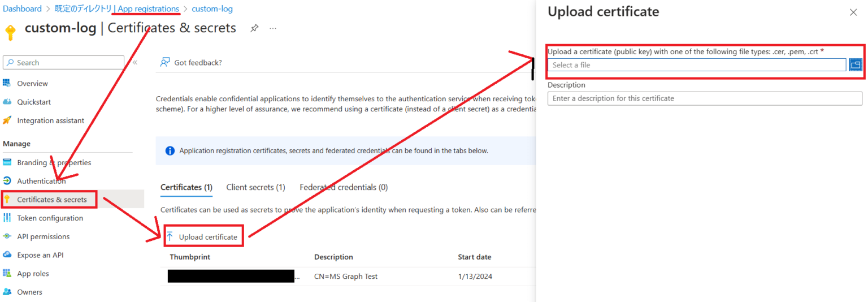Image resolution: width=868 pixels, height=302 pixels.
Task: Open the Expose an API icon
Action: tap(7, 255)
